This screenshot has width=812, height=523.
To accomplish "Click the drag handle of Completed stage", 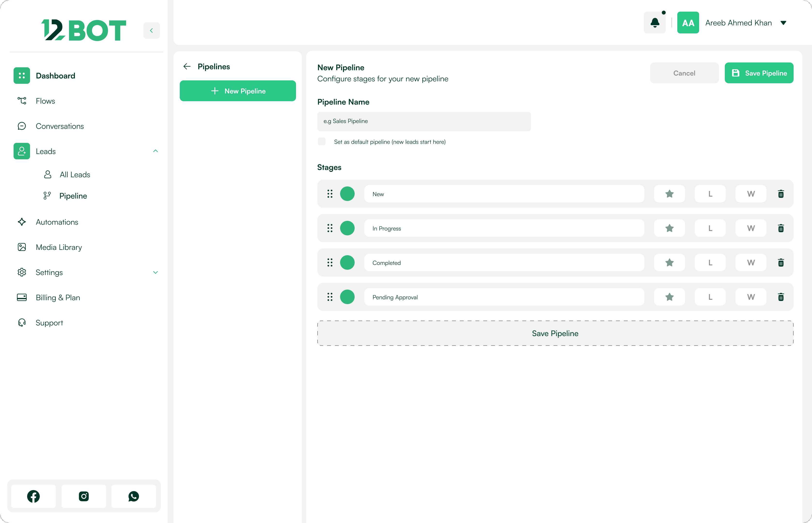I will tap(329, 262).
